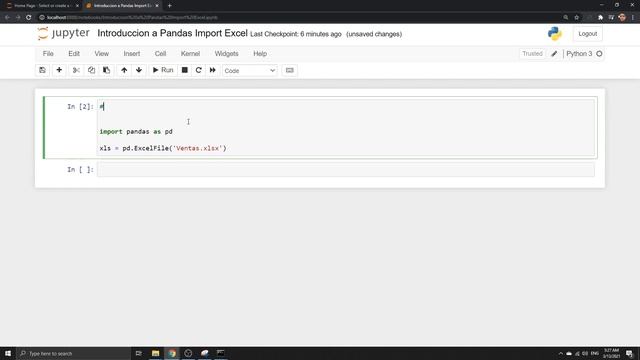This screenshot has width=640, height=360.
Task: Open the Help menu
Action: click(x=260, y=53)
